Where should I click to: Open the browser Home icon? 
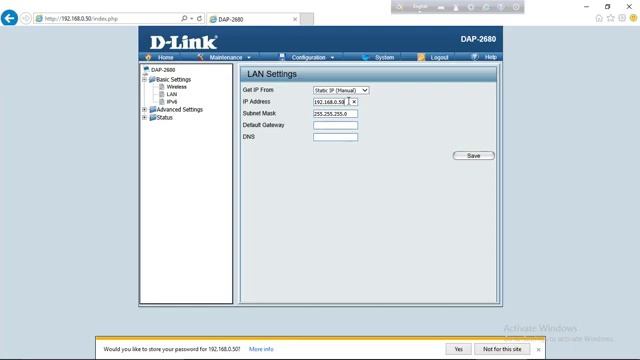click(599, 18)
